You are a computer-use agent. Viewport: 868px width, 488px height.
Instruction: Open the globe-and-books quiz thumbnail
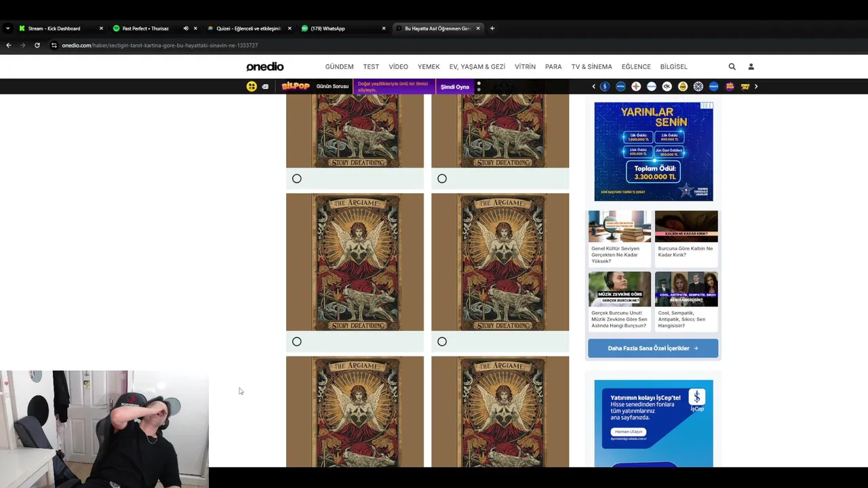tap(620, 226)
